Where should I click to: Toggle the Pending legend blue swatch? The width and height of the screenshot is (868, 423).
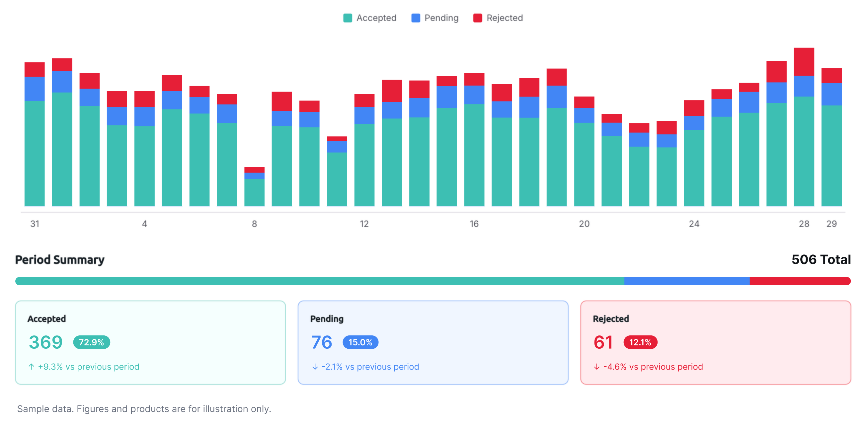(416, 18)
